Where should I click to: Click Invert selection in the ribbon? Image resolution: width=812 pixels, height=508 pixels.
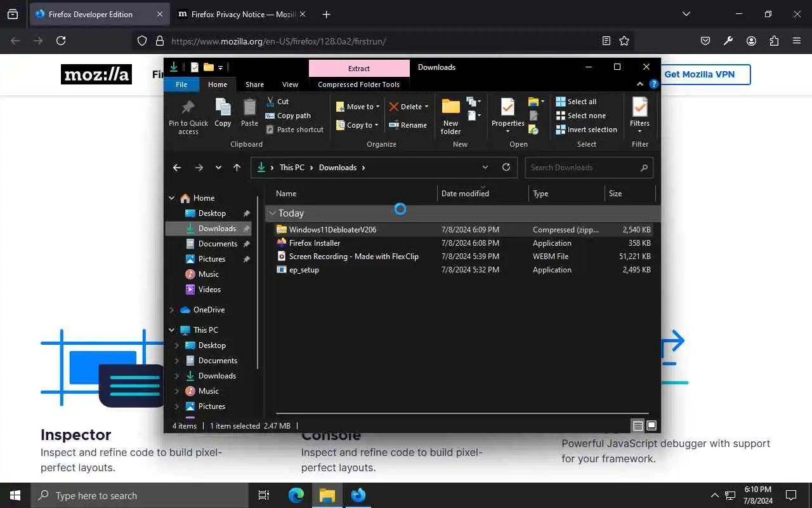[x=587, y=130]
